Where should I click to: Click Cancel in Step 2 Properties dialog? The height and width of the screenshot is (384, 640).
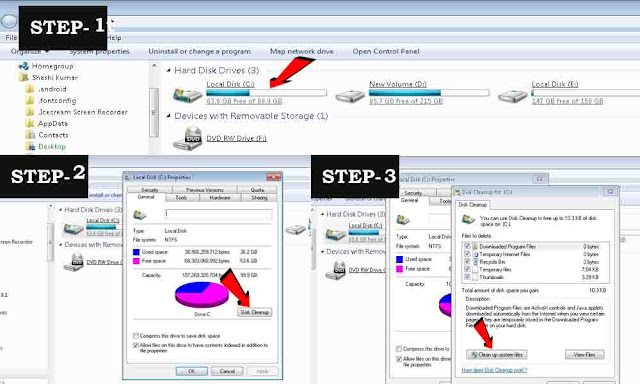click(227, 371)
